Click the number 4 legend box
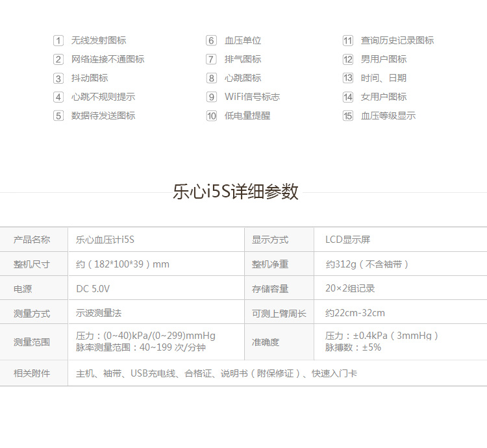This screenshot has width=487, height=448. tap(58, 97)
